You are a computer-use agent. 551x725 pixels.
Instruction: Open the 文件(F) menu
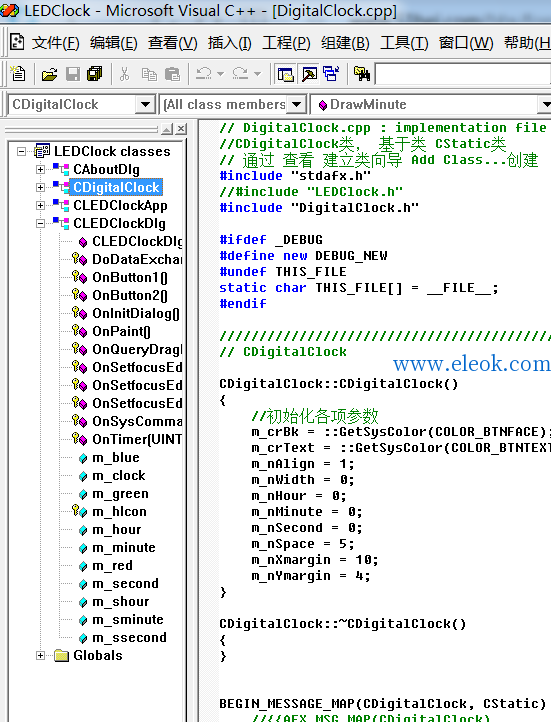tap(55, 43)
